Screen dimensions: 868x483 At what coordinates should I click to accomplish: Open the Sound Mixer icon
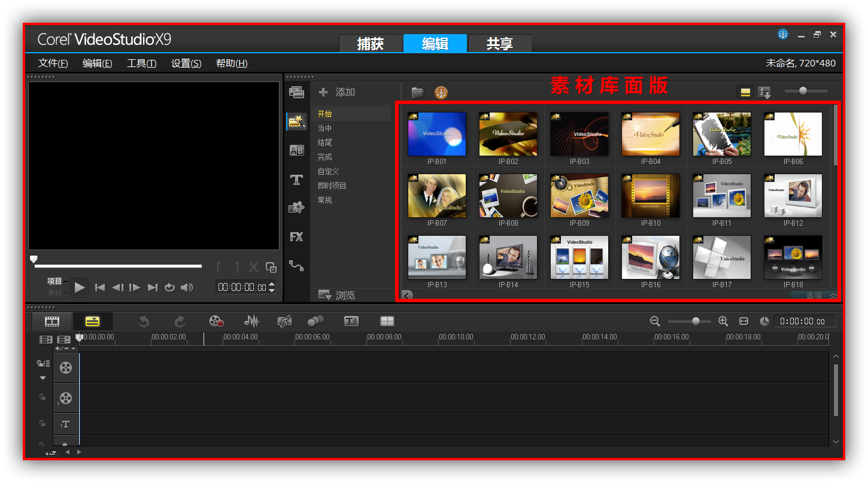(x=251, y=321)
